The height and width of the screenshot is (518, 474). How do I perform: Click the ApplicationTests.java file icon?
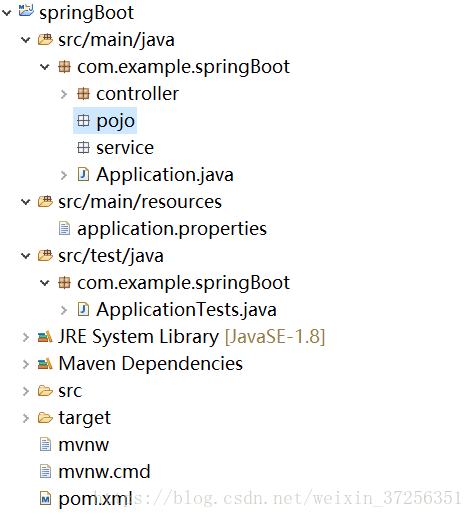[83, 309]
